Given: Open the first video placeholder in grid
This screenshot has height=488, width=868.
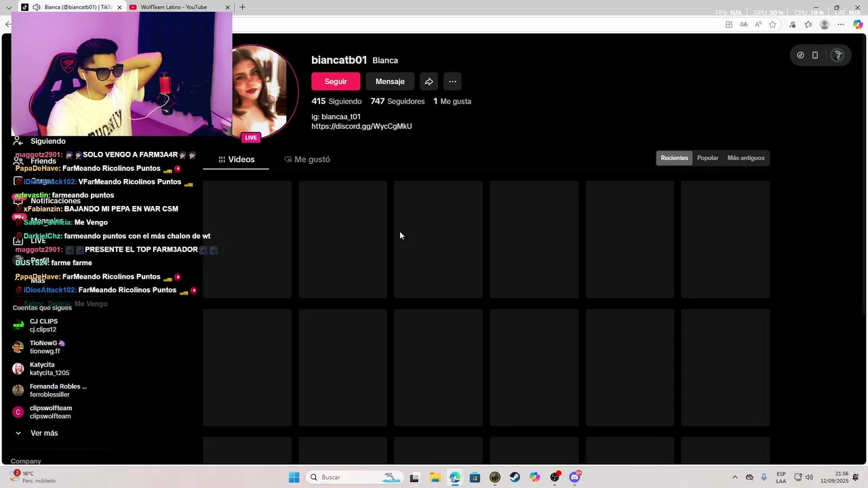Looking at the screenshot, I should coord(247,239).
